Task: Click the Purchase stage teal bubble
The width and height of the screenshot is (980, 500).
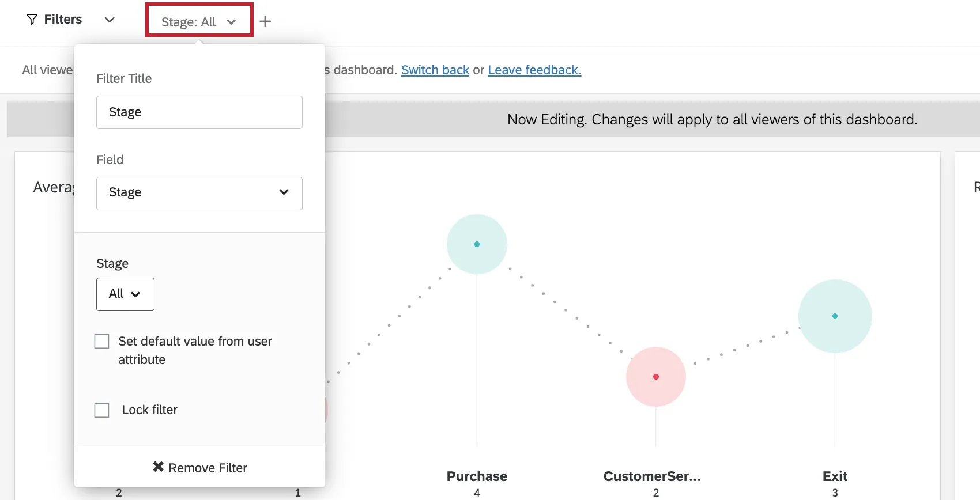Action: point(477,244)
